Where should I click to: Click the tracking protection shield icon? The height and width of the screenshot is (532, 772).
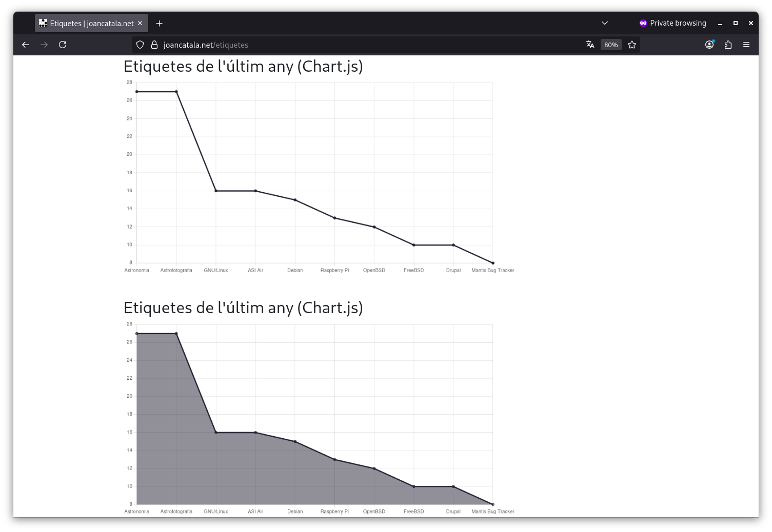pos(140,45)
